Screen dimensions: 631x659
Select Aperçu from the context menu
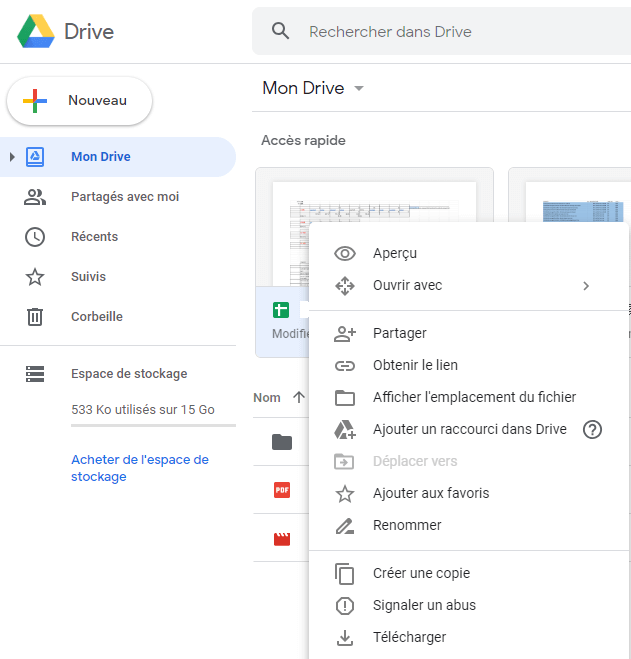pos(395,254)
